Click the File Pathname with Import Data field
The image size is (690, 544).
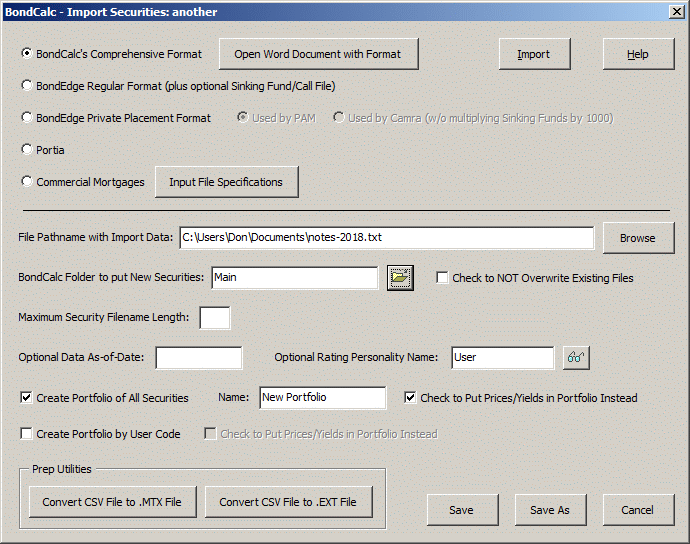click(386, 238)
